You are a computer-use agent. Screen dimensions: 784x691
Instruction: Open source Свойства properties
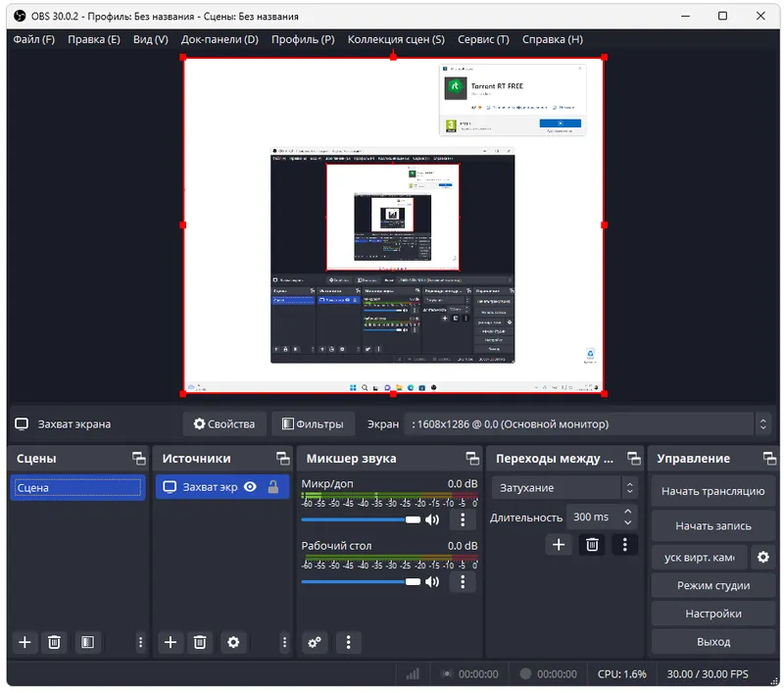click(224, 424)
